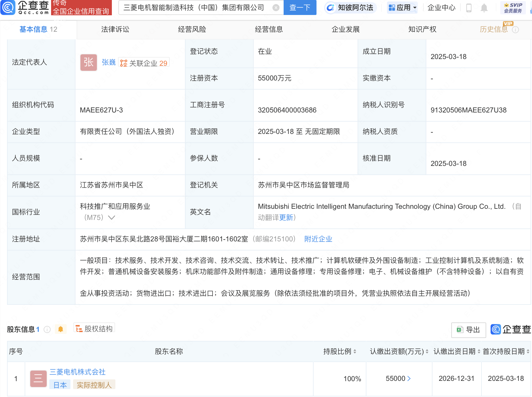Click shareholder alert bell icon
The width and height of the screenshot is (532, 397).
[60, 329]
